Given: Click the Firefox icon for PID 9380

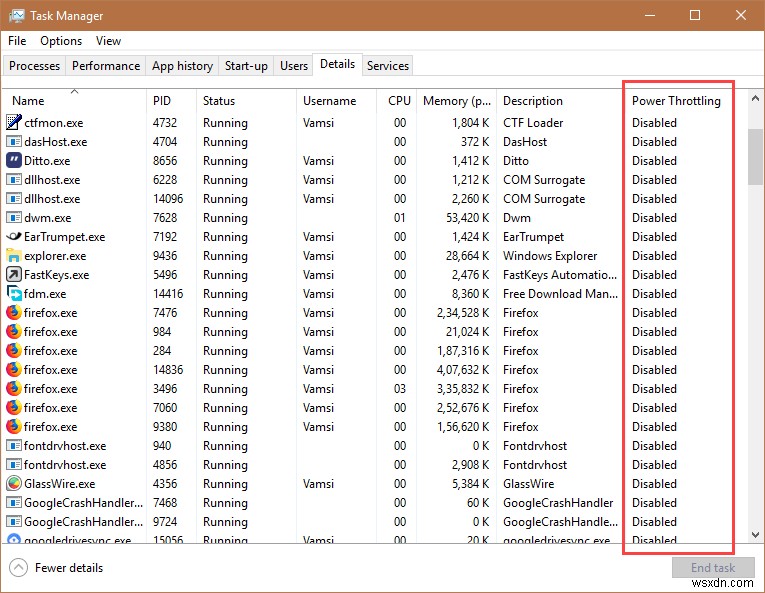Looking at the screenshot, I should coord(14,427).
